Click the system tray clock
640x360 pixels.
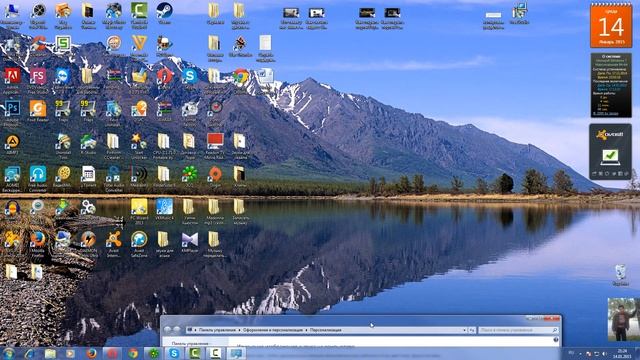623,353
